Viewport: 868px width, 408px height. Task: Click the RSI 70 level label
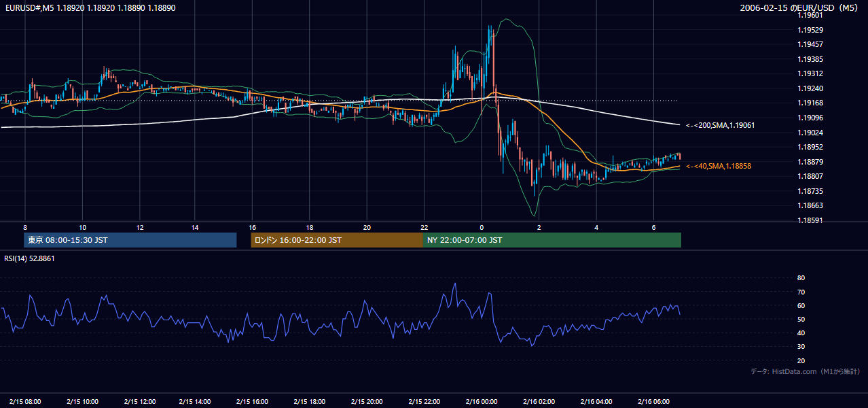[x=801, y=292]
